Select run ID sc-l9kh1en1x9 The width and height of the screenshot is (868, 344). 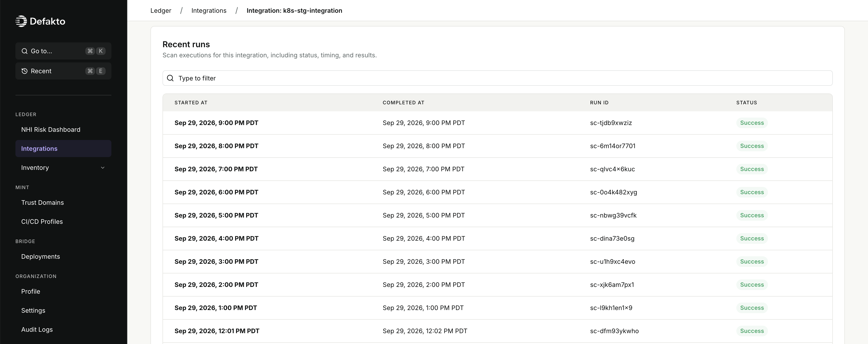[x=611, y=308]
